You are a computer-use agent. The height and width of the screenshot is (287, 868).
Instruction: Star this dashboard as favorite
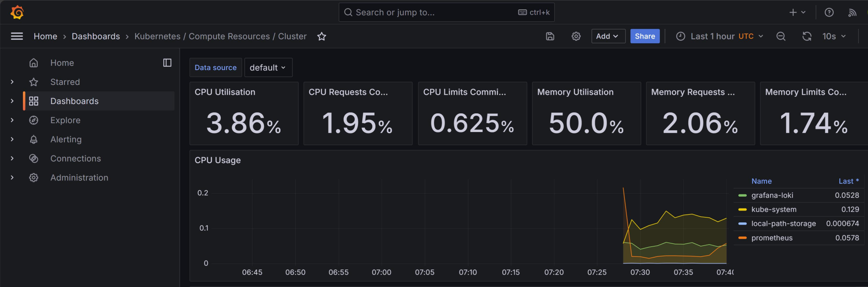[x=322, y=37]
